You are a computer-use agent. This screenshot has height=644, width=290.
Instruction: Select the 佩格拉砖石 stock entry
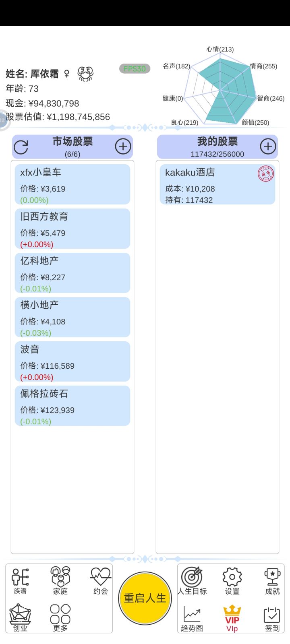pos(72,406)
